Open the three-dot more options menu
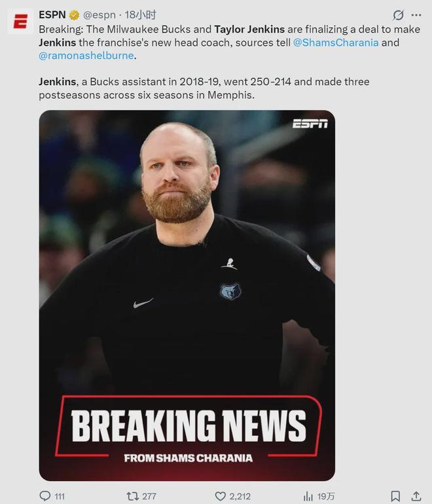The height and width of the screenshot is (504, 432). (x=416, y=15)
